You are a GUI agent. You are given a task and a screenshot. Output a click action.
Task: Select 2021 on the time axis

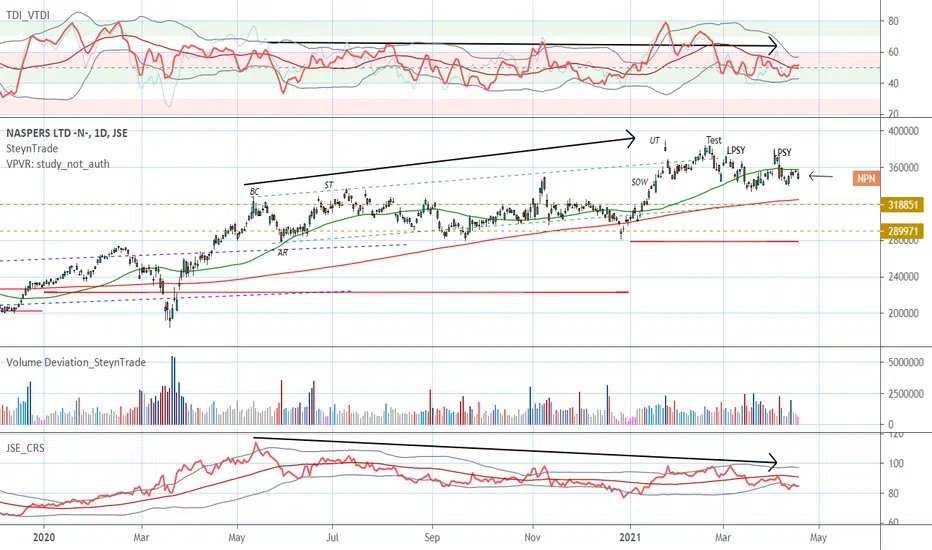(630, 538)
